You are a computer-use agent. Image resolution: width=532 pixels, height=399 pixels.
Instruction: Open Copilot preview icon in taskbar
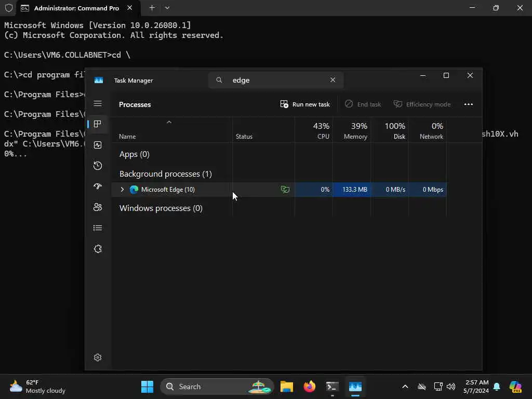point(515,387)
